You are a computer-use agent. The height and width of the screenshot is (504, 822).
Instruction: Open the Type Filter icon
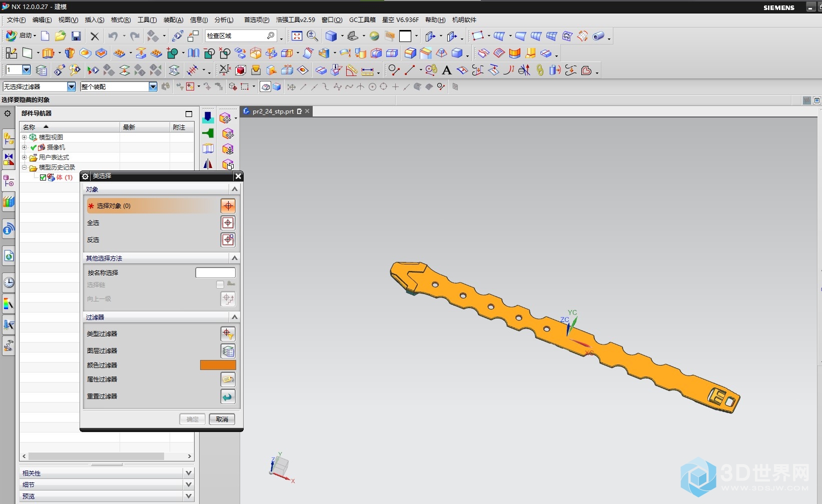coord(228,334)
